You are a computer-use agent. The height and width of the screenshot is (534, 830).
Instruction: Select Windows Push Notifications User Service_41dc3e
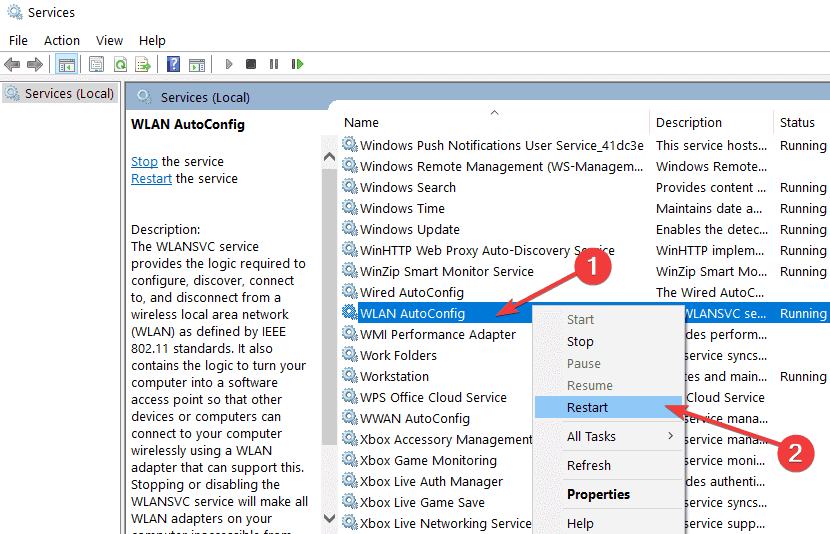tap(502, 146)
